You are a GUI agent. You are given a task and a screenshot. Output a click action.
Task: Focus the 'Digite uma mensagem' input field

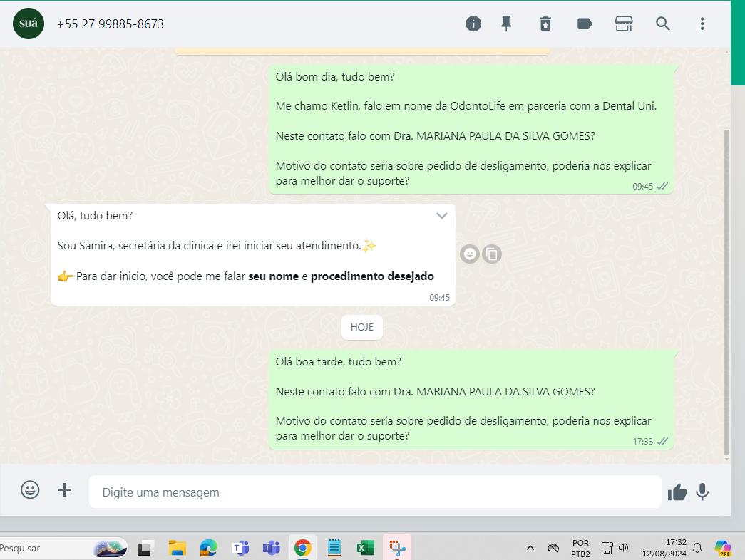374,492
